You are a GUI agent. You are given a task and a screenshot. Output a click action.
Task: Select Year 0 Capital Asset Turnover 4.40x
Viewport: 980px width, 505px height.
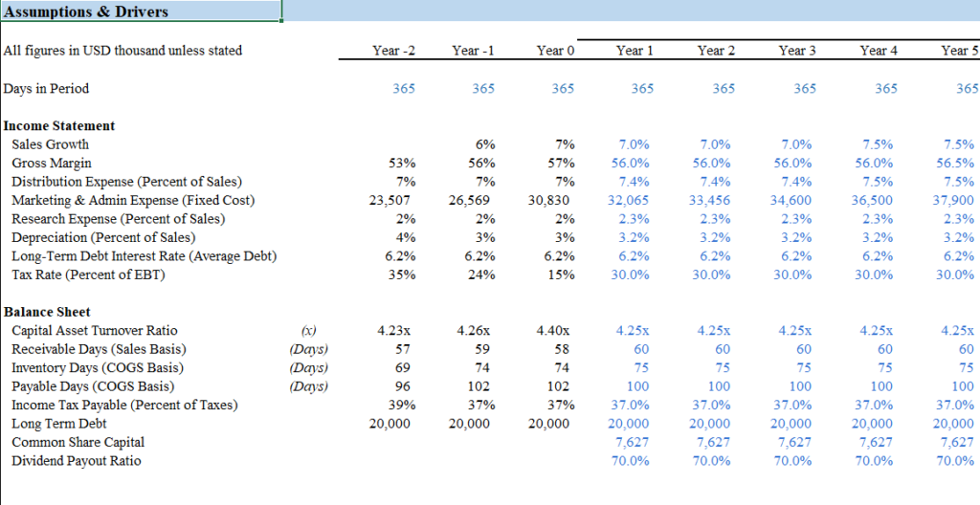tap(555, 331)
